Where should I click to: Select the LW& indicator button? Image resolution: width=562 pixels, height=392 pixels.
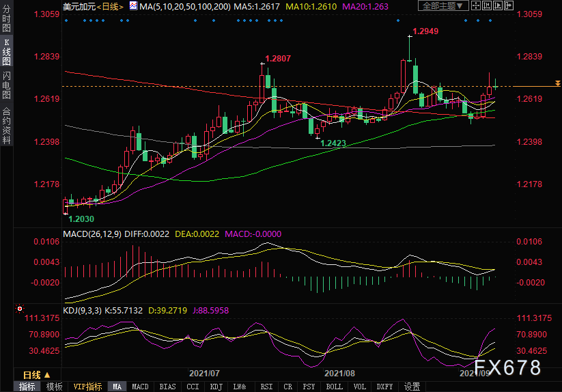(240, 387)
